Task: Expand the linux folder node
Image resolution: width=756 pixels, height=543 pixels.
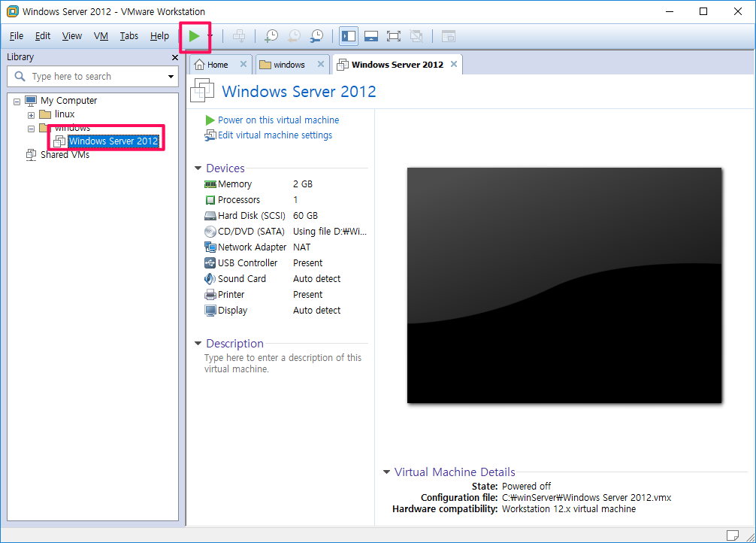Action: (31, 115)
